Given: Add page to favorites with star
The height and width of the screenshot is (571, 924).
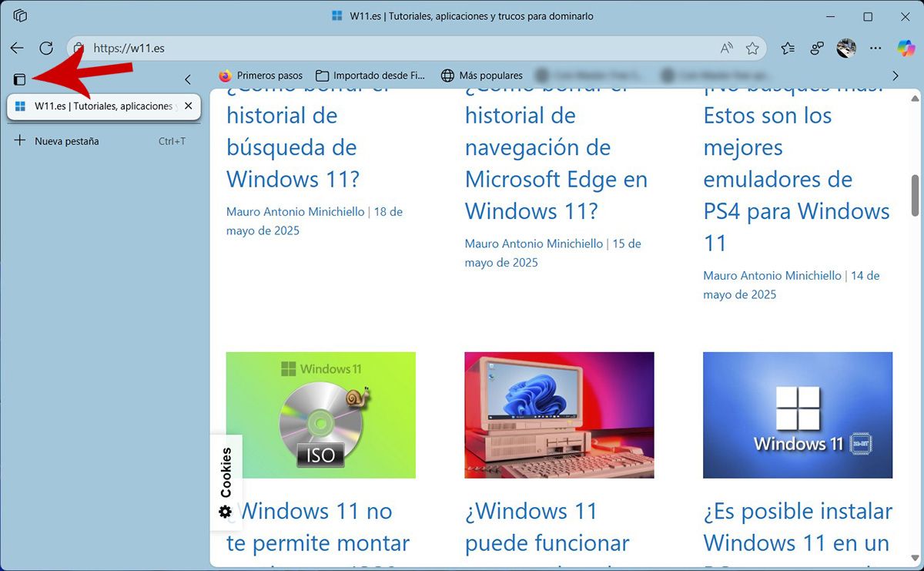Looking at the screenshot, I should pyautogui.click(x=752, y=48).
